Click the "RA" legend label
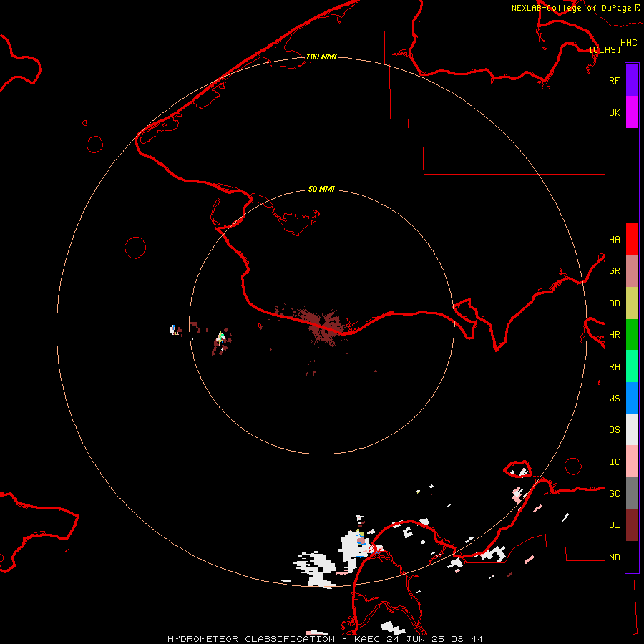 click(614, 367)
